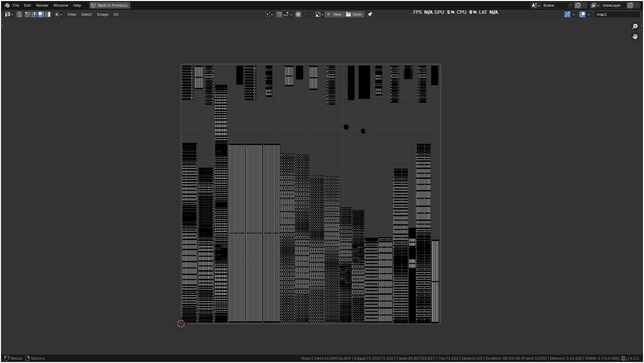Open the sticky selection mode dropdown
Screen dimensions: 644x363
click(x=59, y=14)
